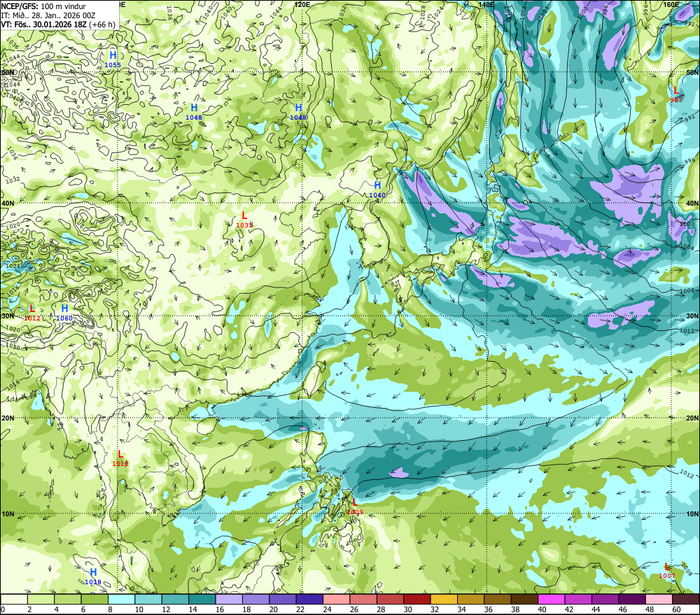Image resolution: width=700 pixels, height=615 pixels.
Task: Select the dark maroon legend swatch above 60
Action: pos(685,599)
